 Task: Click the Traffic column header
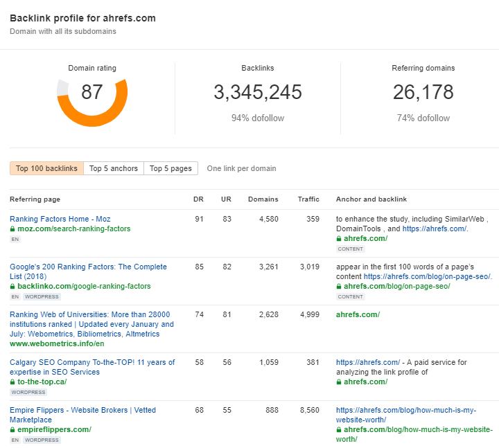308,199
